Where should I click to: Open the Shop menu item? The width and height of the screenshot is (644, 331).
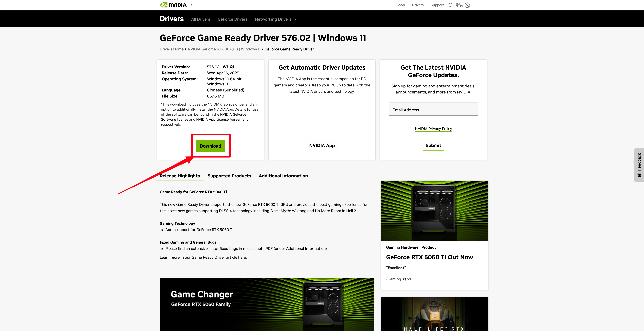click(400, 5)
